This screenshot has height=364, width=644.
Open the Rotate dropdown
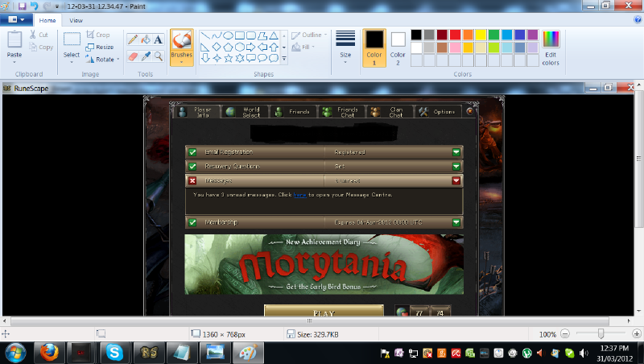103,60
